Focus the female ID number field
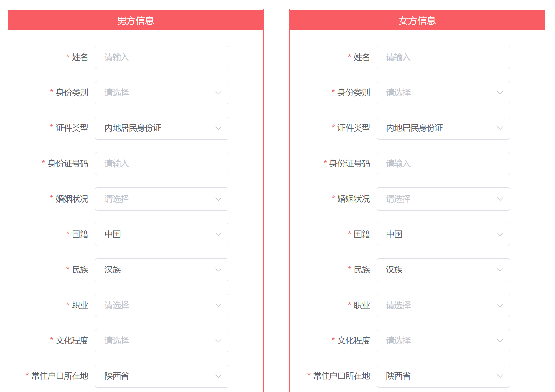The image size is (555, 392). [x=443, y=164]
